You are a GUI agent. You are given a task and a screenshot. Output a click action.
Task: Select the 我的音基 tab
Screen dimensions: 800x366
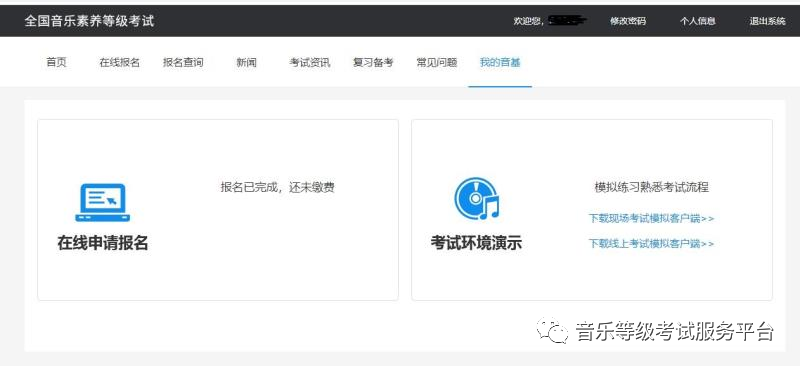coord(500,63)
